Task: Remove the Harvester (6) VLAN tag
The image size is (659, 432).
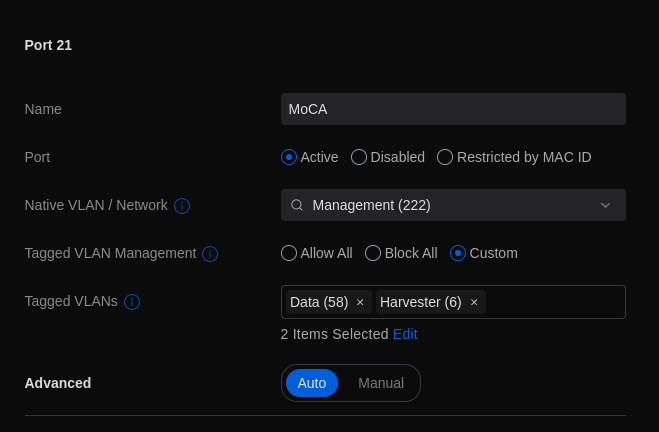Action: 474,302
